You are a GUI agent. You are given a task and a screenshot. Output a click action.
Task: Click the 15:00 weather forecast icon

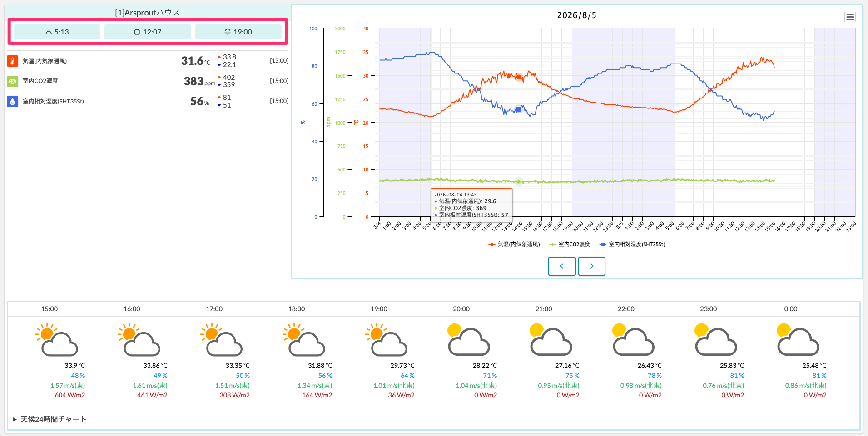click(57, 339)
